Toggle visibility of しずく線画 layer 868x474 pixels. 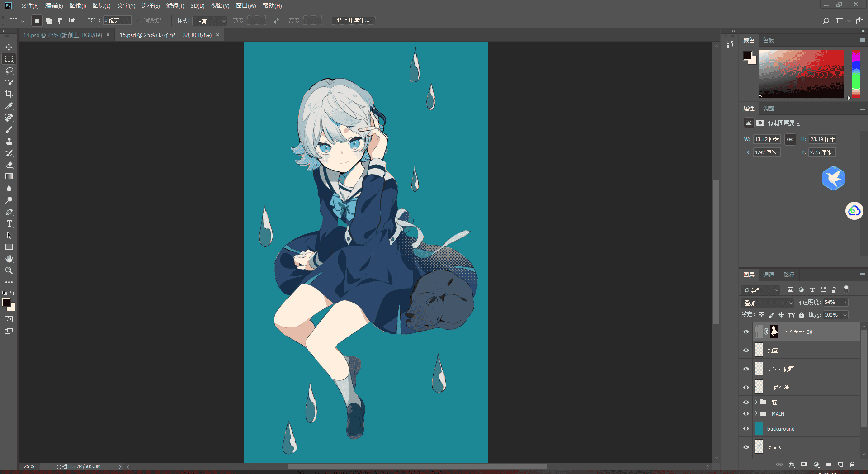[x=746, y=369]
